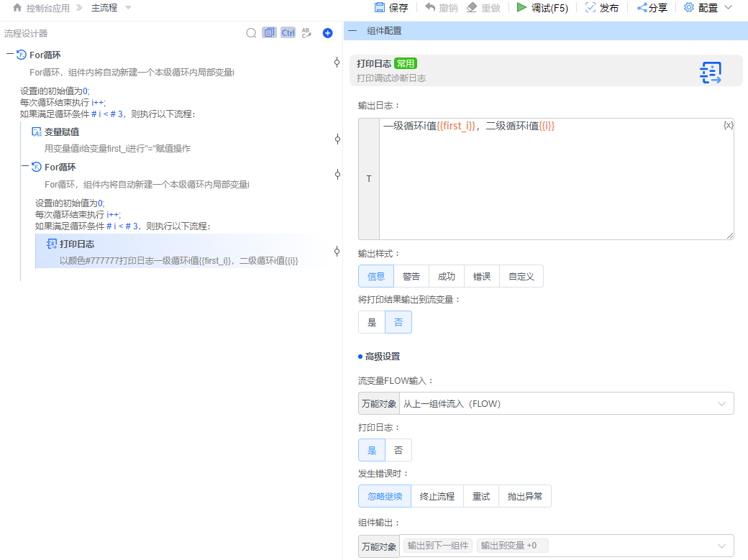Select 抛出异常 for 发生错误时
Screen dimensions: 748x560
click(525, 496)
